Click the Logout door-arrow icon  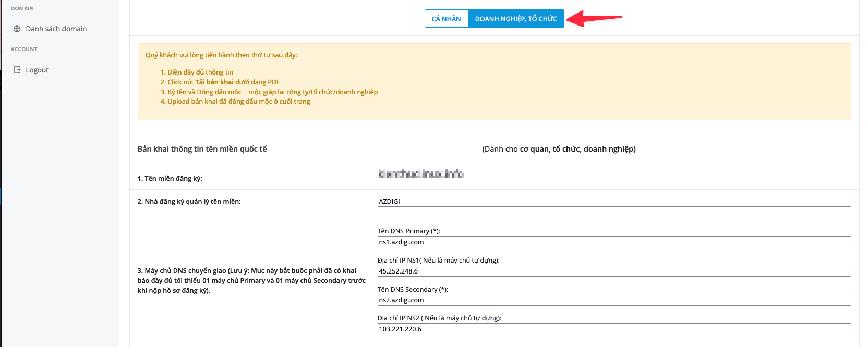click(x=17, y=70)
